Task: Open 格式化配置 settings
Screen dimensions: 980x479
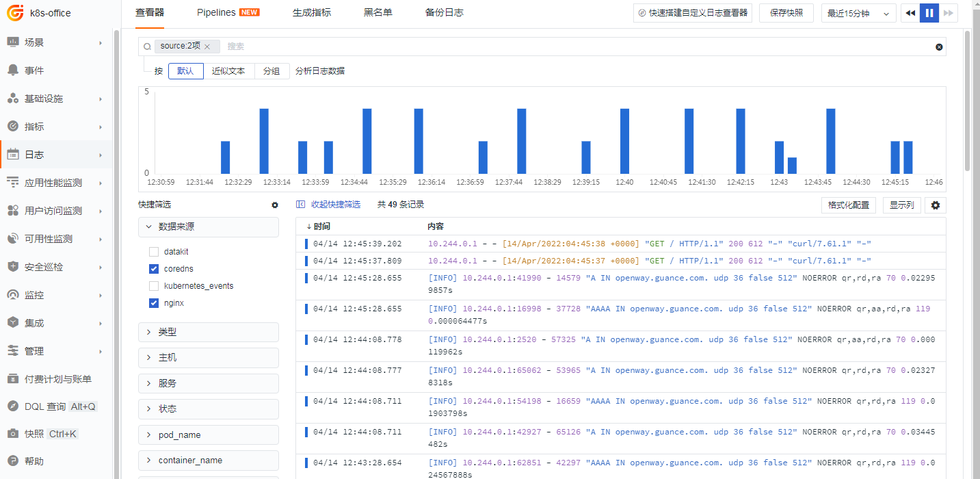Action: click(x=848, y=205)
